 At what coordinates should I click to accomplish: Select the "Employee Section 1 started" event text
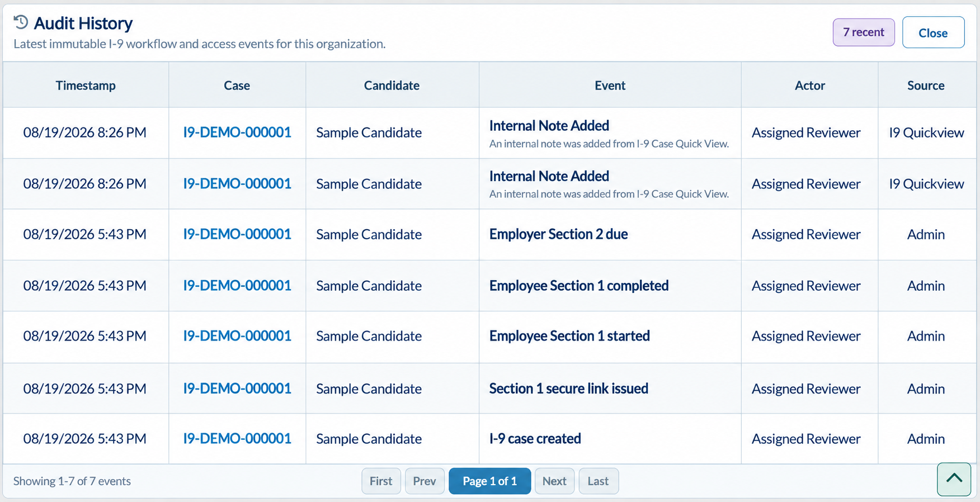click(569, 336)
